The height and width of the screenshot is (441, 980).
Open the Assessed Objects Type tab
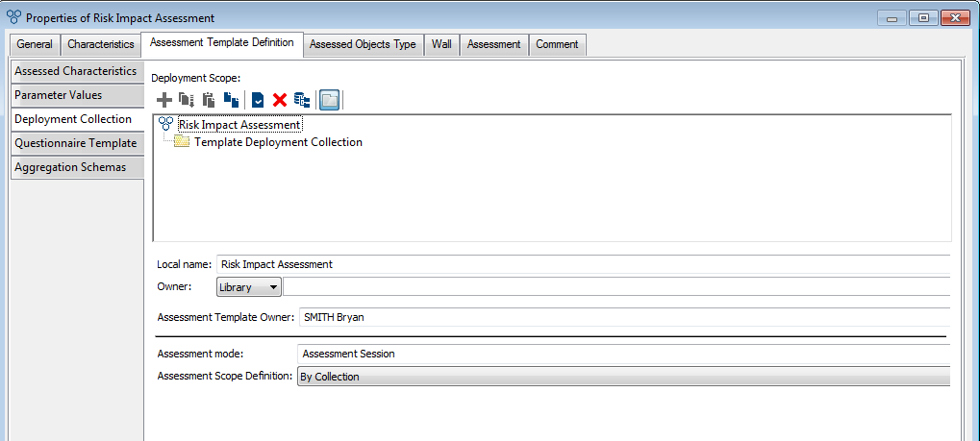[x=363, y=45]
